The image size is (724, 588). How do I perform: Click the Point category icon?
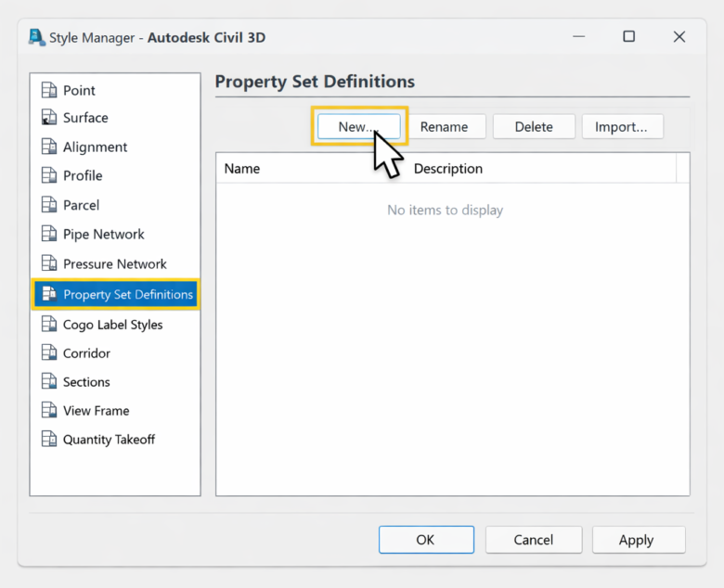click(49, 90)
